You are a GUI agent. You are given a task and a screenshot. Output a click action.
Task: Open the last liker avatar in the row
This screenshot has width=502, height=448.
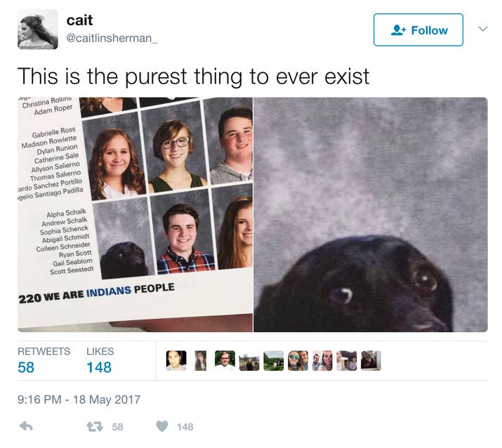pyautogui.click(x=371, y=361)
